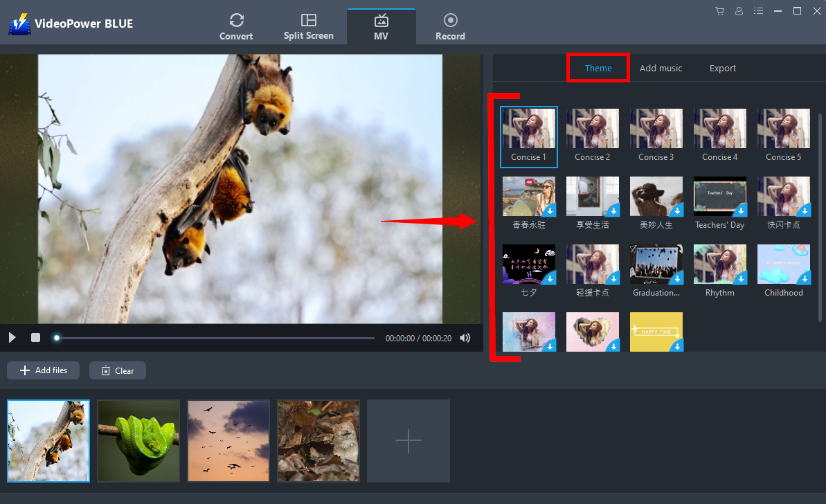
Task: Open the menu list icon in title bar
Action: tap(759, 11)
